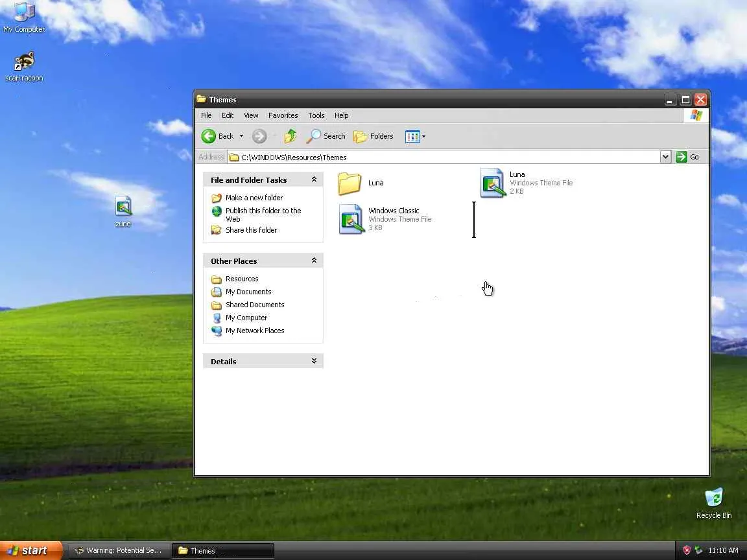Click the Windows flag logo in menu bar
Image resolution: width=747 pixels, height=560 pixels.
point(696,115)
